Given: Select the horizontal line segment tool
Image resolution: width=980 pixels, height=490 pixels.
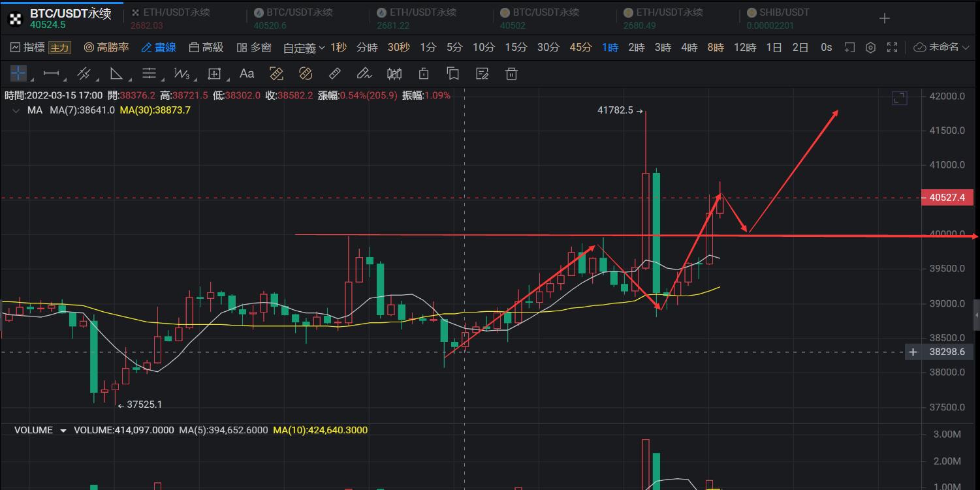Looking at the screenshot, I should (x=51, y=73).
